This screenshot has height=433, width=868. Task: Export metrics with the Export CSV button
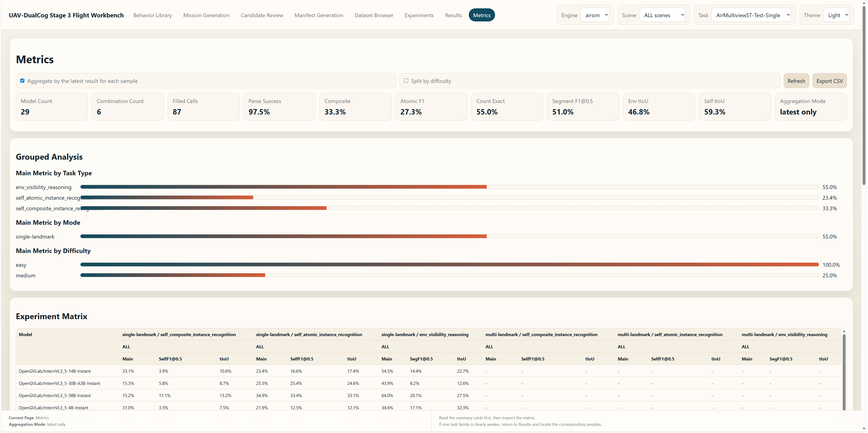coord(830,80)
